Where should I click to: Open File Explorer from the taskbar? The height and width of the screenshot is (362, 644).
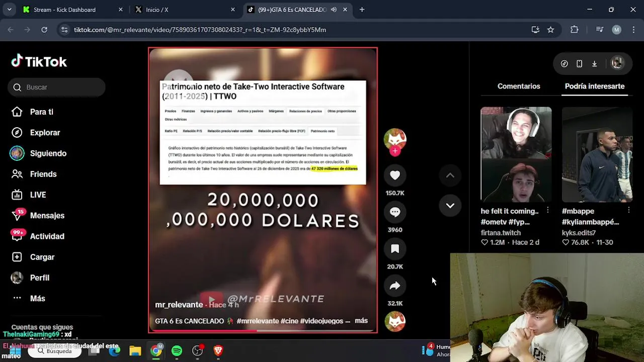click(x=135, y=351)
